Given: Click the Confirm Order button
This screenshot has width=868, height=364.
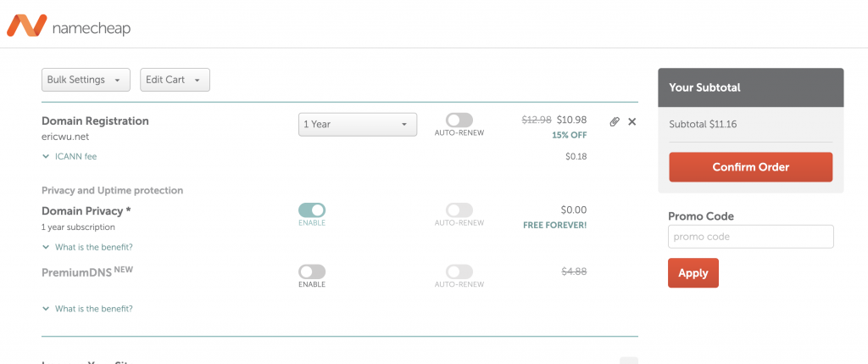Looking at the screenshot, I should coord(751,167).
